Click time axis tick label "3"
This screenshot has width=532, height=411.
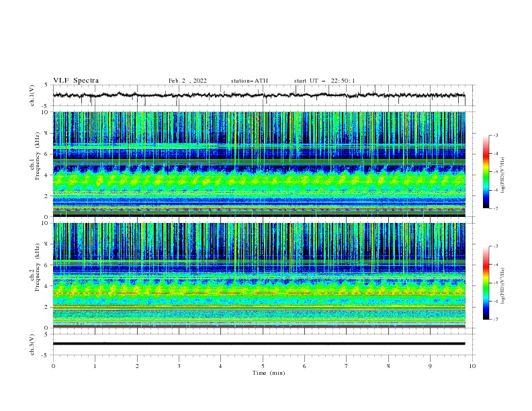pyautogui.click(x=179, y=366)
